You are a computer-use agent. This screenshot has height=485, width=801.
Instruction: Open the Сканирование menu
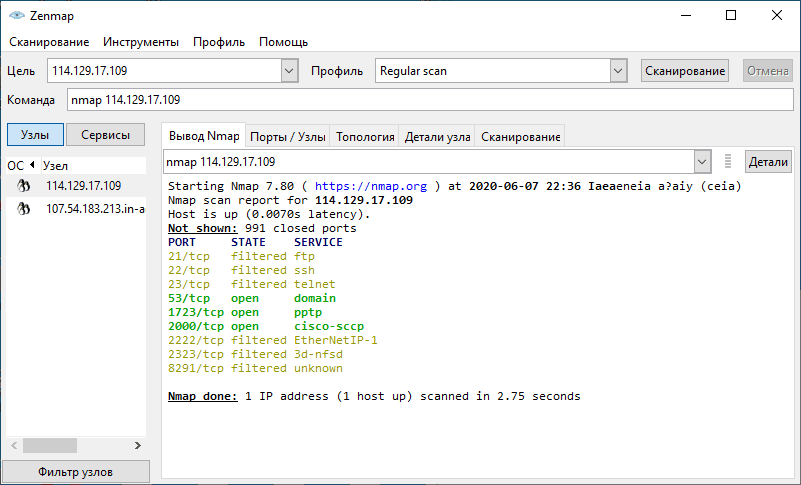[x=48, y=42]
